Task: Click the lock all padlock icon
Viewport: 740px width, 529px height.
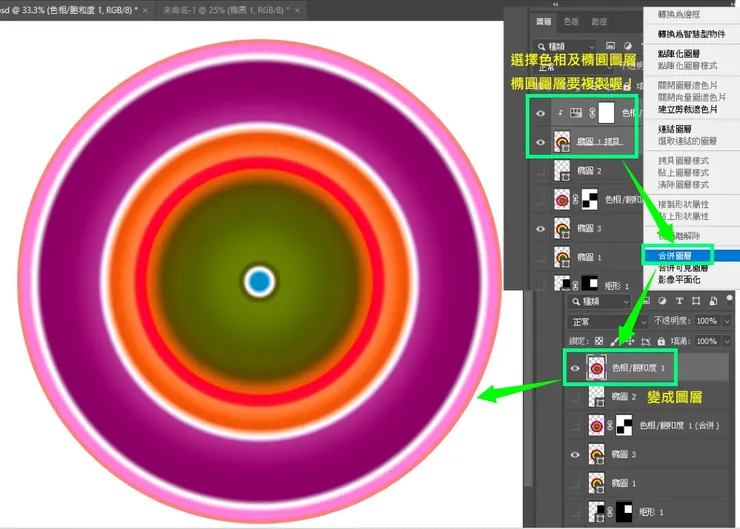Action: [x=659, y=342]
